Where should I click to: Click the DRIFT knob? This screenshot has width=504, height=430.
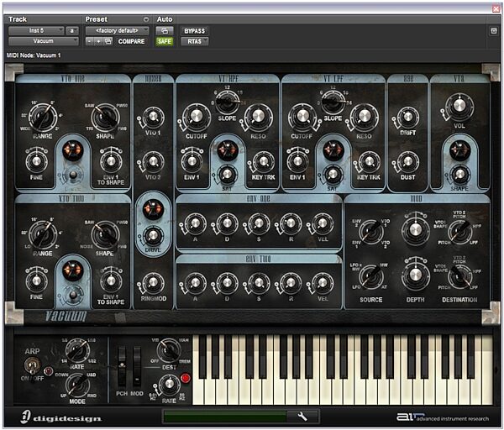(408, 117)
